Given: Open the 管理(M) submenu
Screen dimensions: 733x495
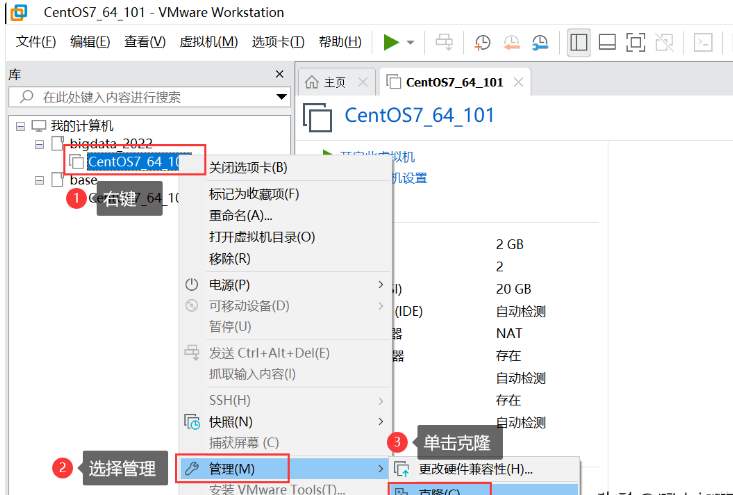Looking at the screenshot, I should pyautogui.click(x=287, y=469).
